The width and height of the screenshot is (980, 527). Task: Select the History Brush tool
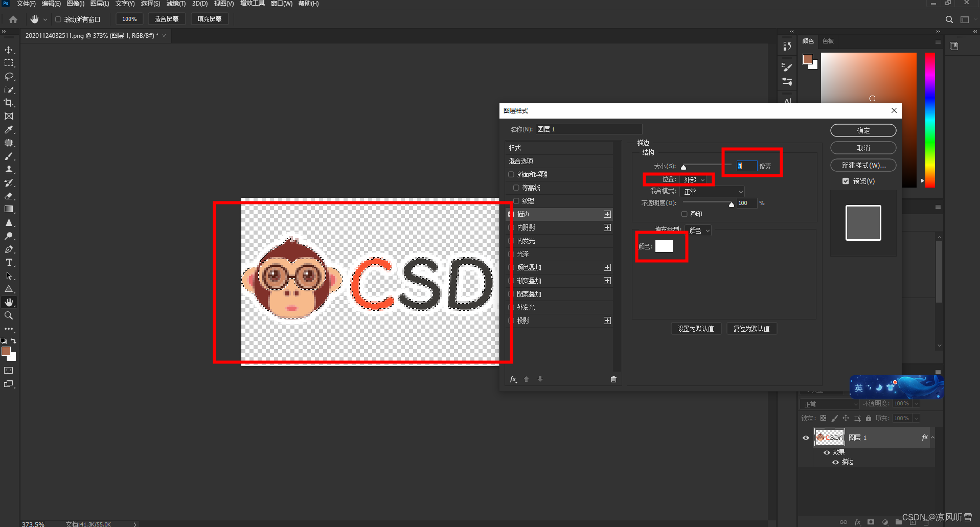9,182
